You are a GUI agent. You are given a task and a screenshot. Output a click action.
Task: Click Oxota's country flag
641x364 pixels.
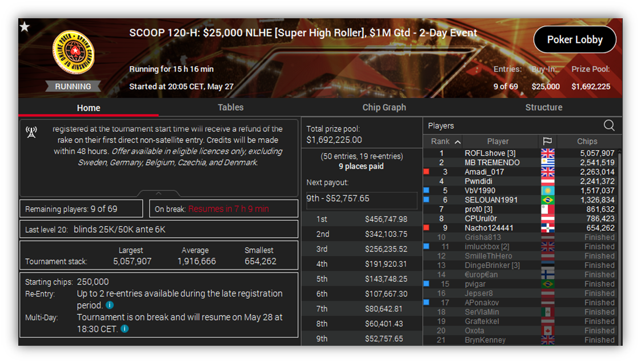coord(547,330)
